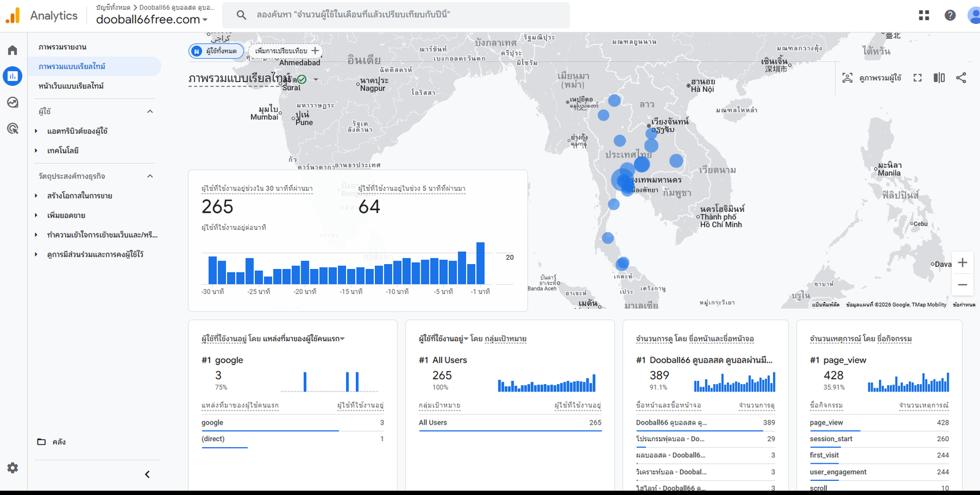This screenshot has width=980, height=495.
Task: Click the share report icon
Action: [961, 78]
